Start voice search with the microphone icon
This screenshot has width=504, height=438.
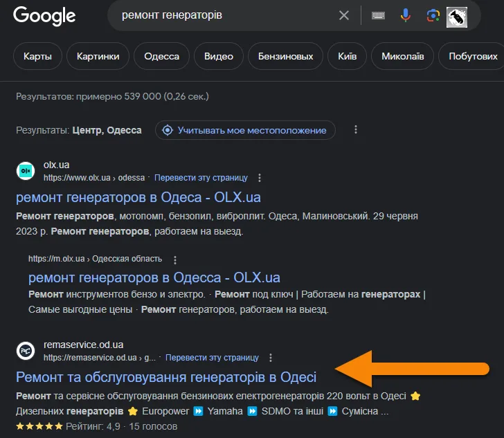click(405, 15)
